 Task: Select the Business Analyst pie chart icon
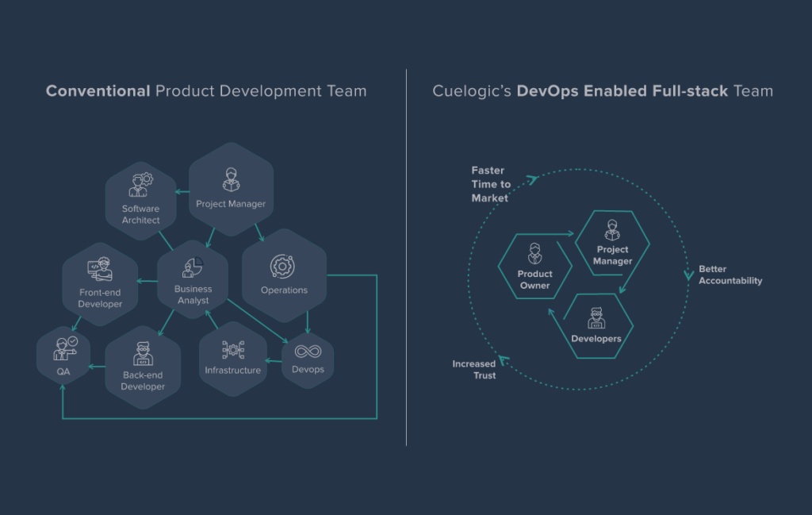193,267
